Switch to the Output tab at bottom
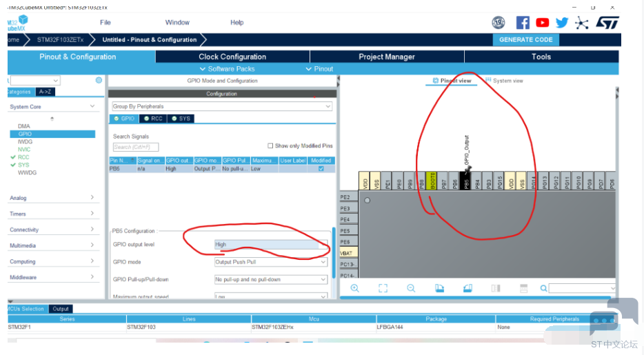Image resolution: width=644 pixels, height=355 pixels. tap(61, 309)
